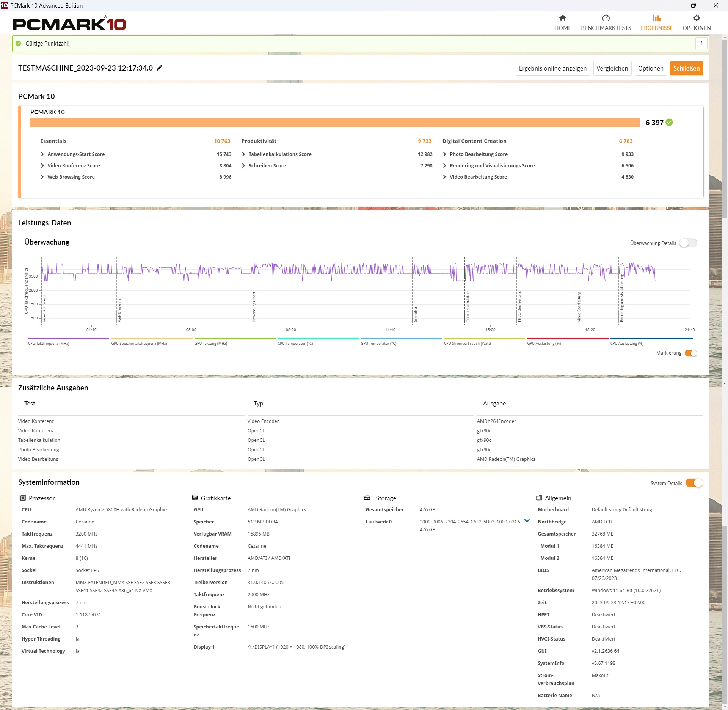Click Ergebnis online anzeigen button
728x710 pixels.
click(552, 68)
